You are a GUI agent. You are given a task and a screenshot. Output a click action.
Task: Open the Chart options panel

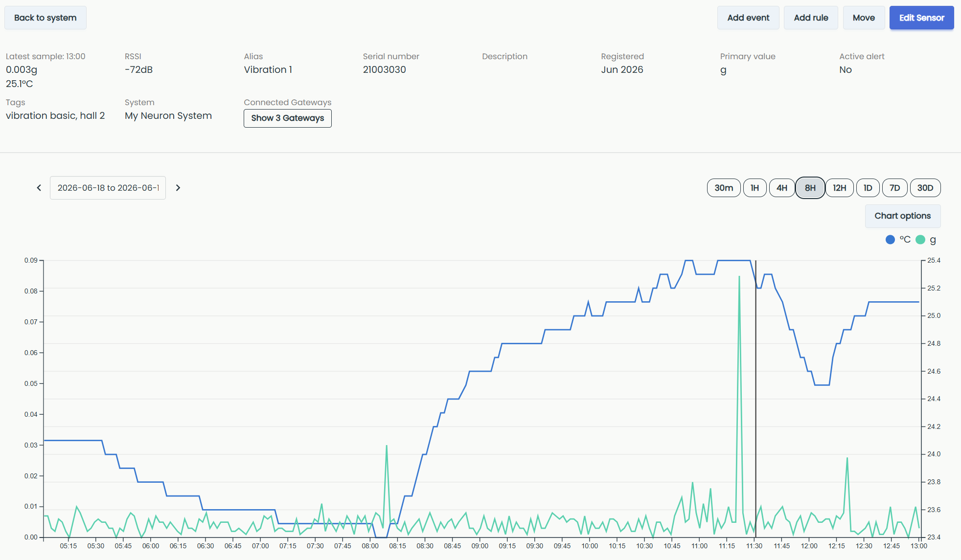(x=903, y=216)
